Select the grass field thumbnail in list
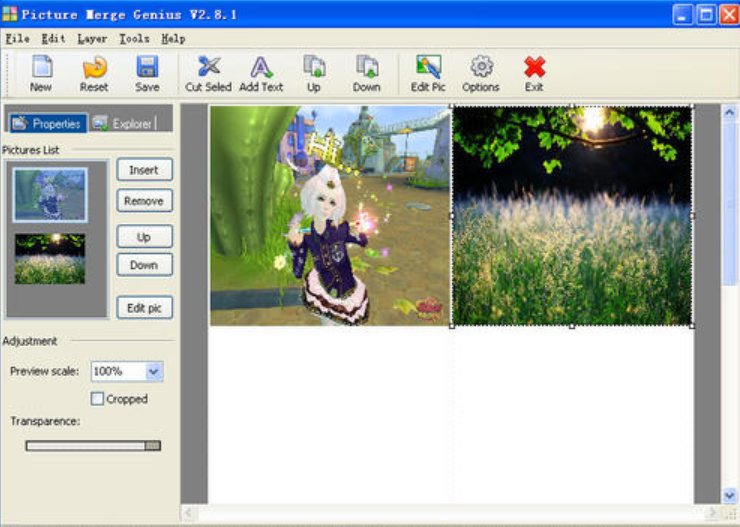The height and width of the screenshot is (527, 740). click(50, 259)
